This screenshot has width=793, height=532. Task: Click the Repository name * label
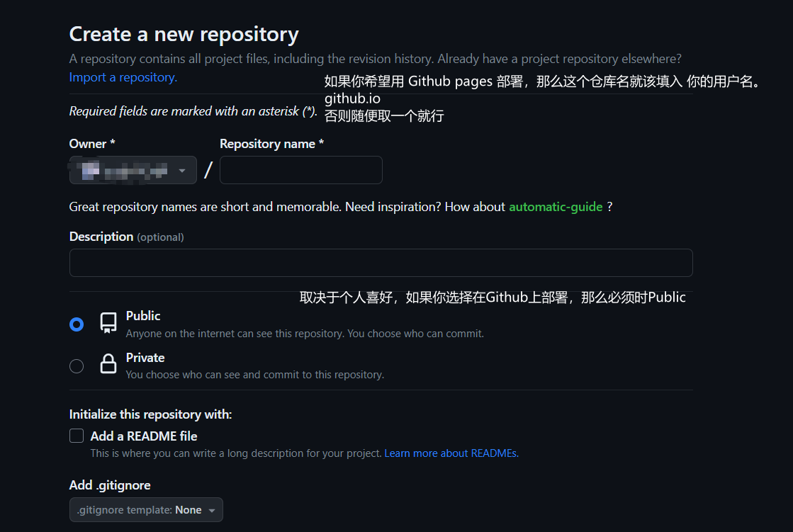(271, 144)
